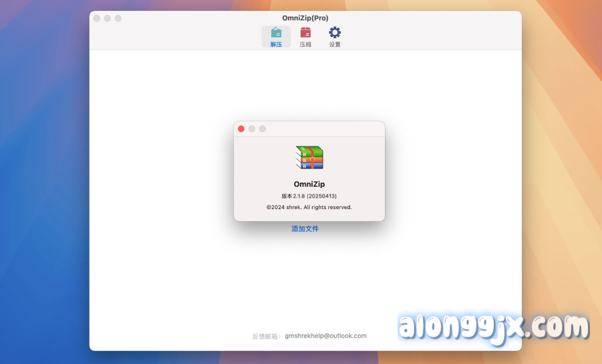Click the 版本 2.1.8 version text
The height and width of the screenshot is (364, 602).
click(x=309, y=196)
